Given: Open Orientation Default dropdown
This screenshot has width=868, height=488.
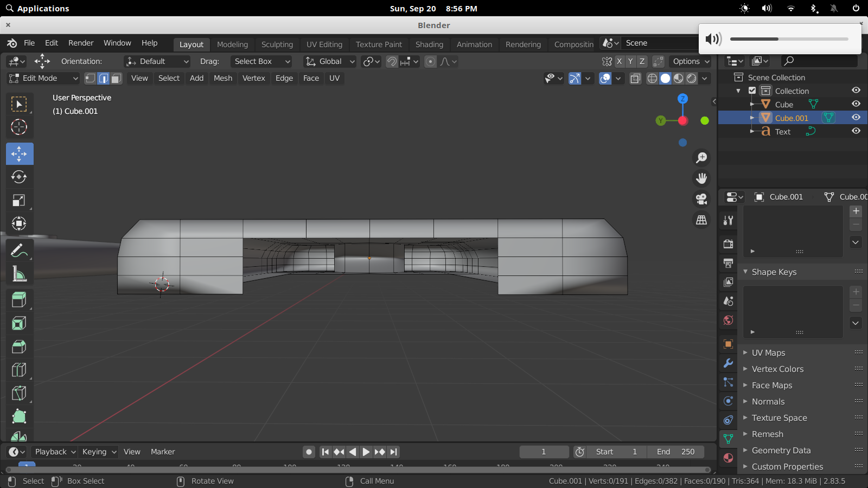Looking at the screenshot, I should click(x=157, y=61).
